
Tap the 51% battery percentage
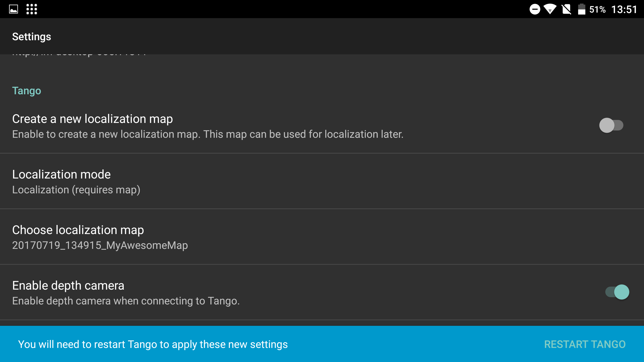coord(597,10)
